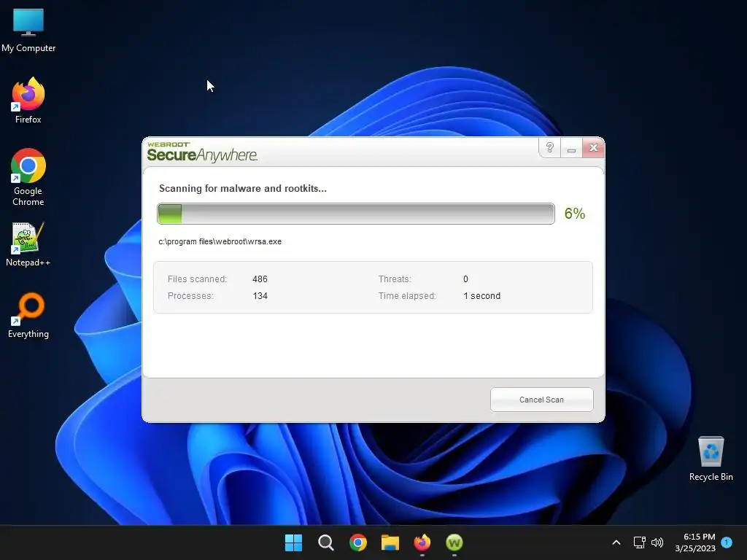This screenshot has height=560, width=747.
Task: Switch to Webroot in the taskbar
Action: click(x=454, y=542)
